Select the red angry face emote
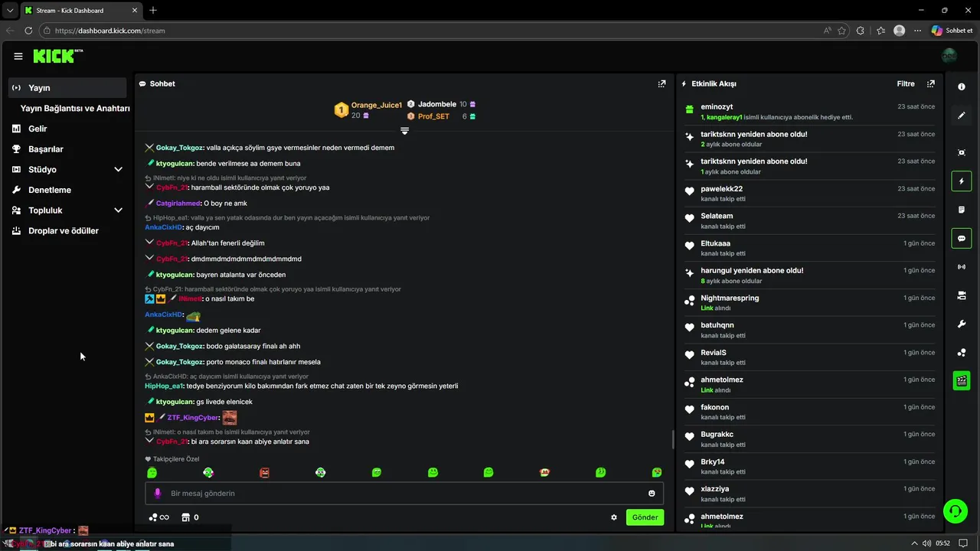The image size is (980, 551). pyautogui.click(x=264, y=473)
